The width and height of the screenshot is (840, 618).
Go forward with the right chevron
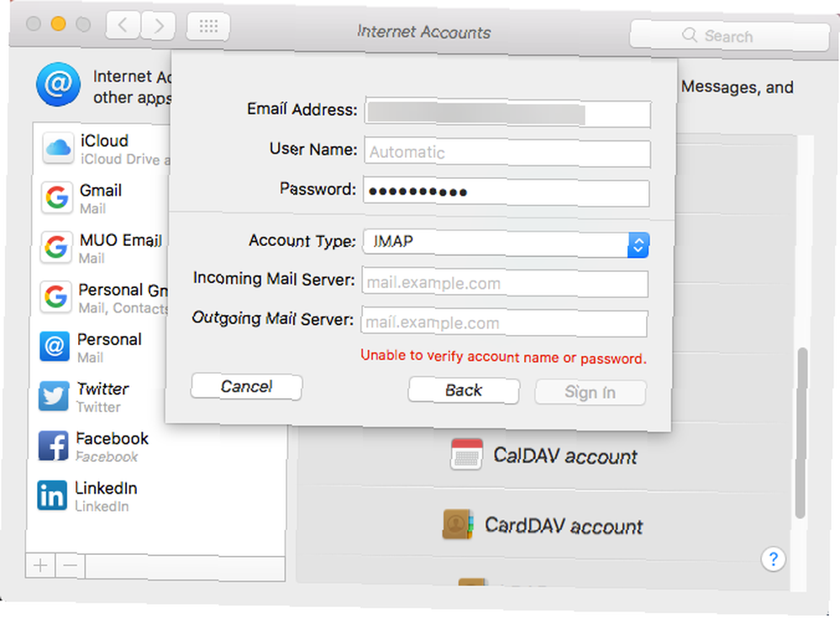tap(158, 26)
